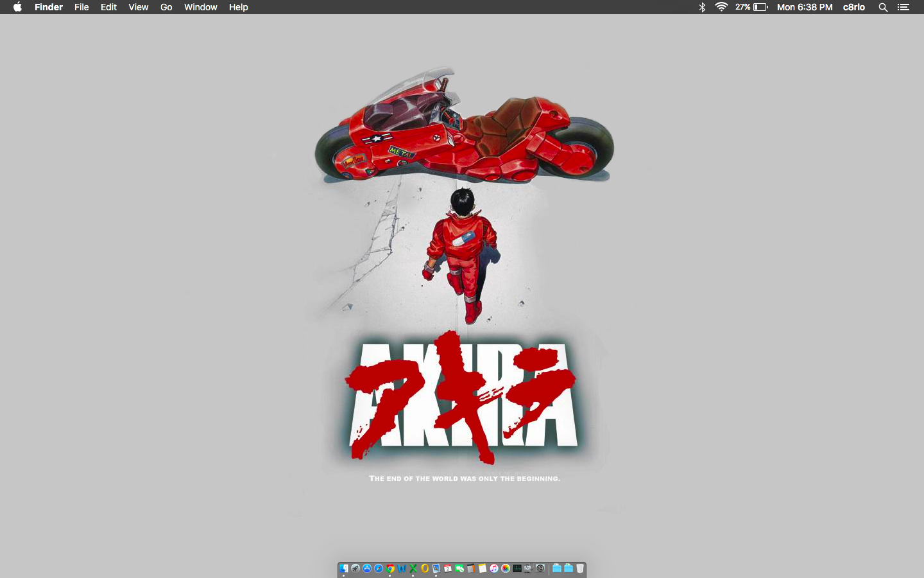Screen dimensions: 924x578
Task: Open Spotlight search magnifier
Action: (x=883, y=7)
